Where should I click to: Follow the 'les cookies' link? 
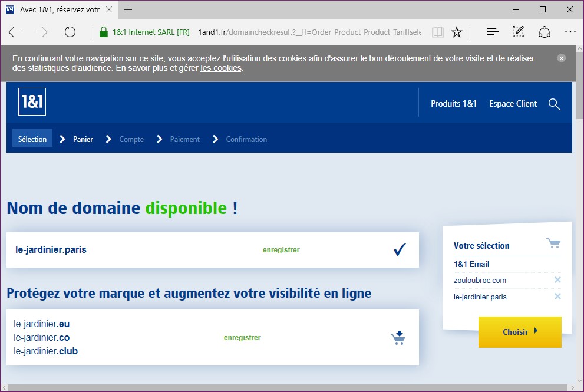tap(221, 68)
